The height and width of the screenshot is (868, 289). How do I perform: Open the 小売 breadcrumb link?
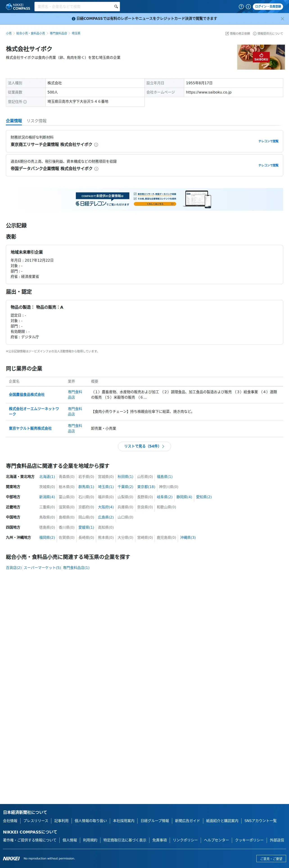click(9, 33)
